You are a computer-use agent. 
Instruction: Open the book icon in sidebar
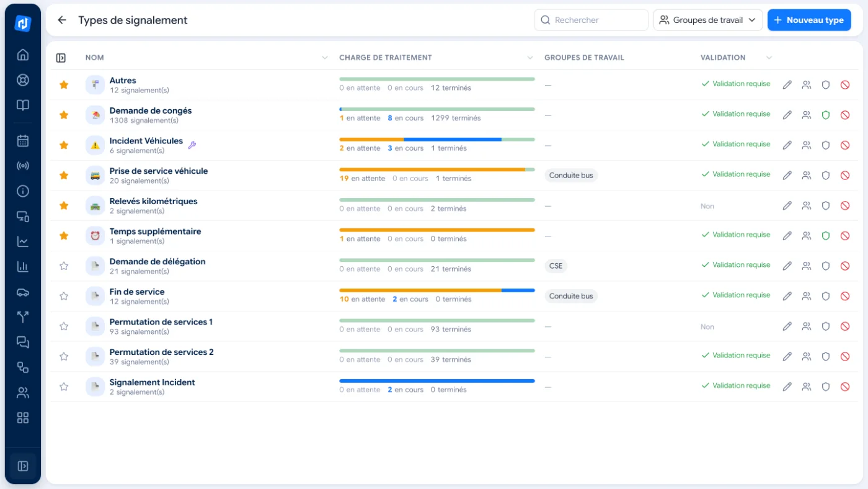(23, 105)
